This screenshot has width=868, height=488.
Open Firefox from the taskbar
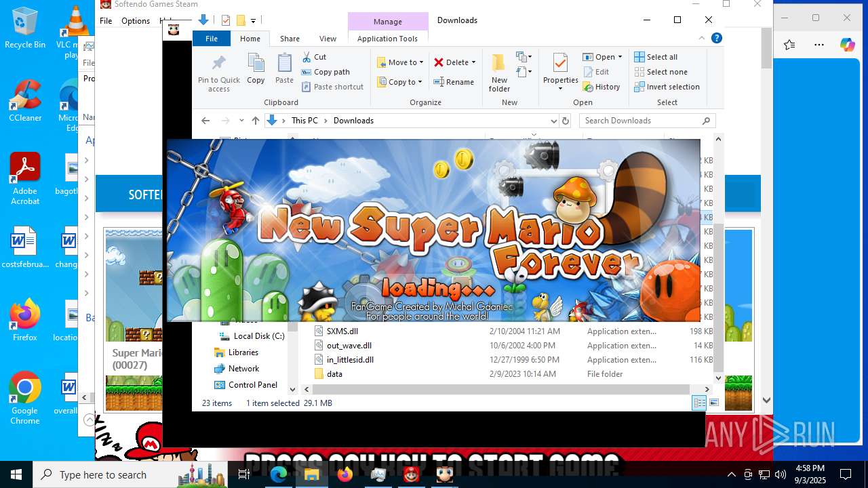coord(345,474)
